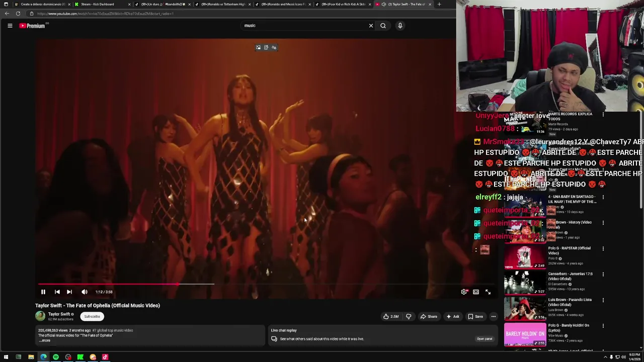Like the video with 2.5M likes

tap(391, 316)
